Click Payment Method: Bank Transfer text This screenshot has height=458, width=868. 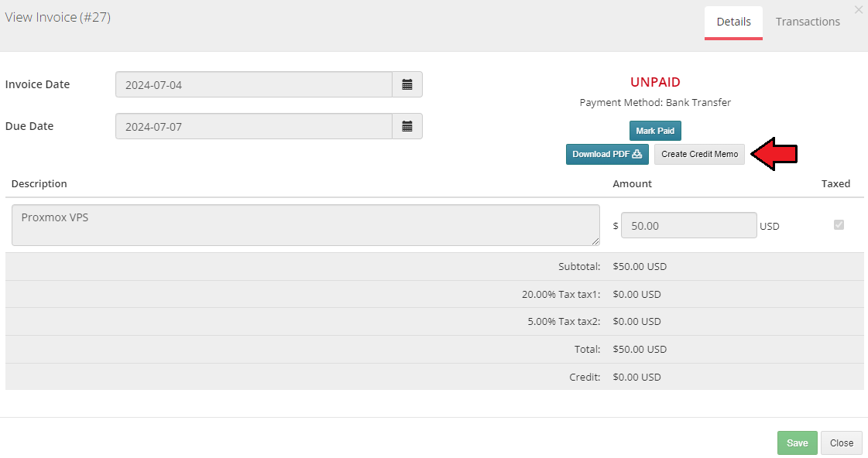655,102
